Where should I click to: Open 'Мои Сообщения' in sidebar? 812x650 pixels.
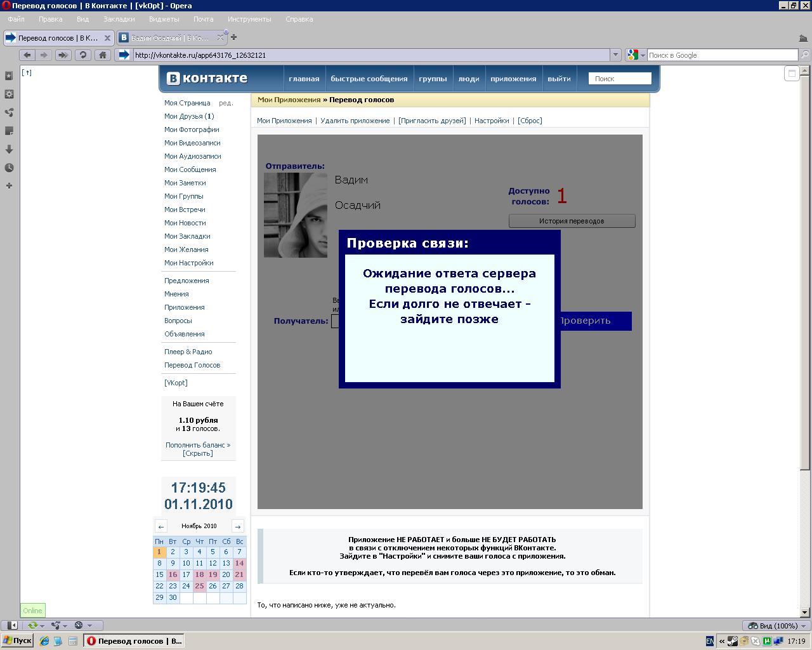click(x=190, y=169)
